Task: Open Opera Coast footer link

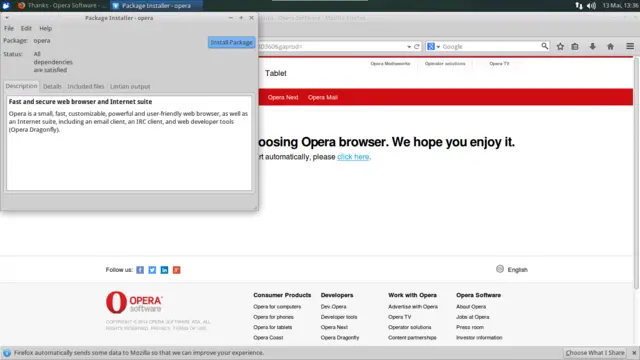Action: (268, 338)
